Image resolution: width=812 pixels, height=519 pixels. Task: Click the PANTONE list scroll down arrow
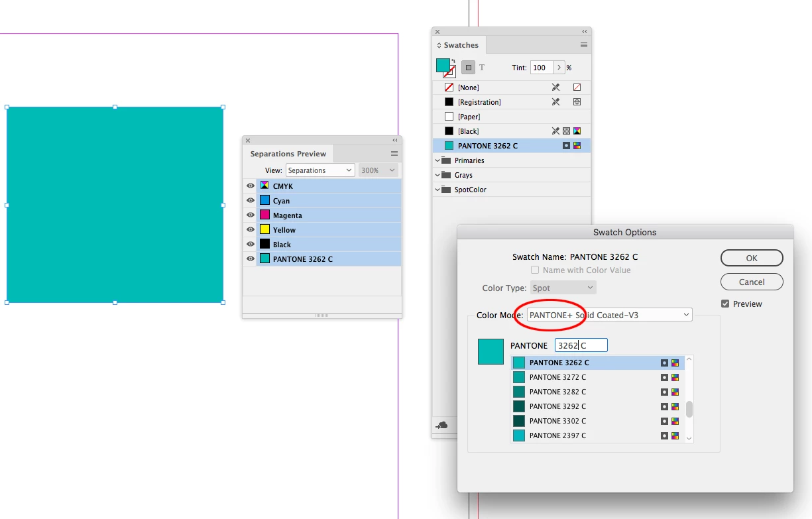689,438
